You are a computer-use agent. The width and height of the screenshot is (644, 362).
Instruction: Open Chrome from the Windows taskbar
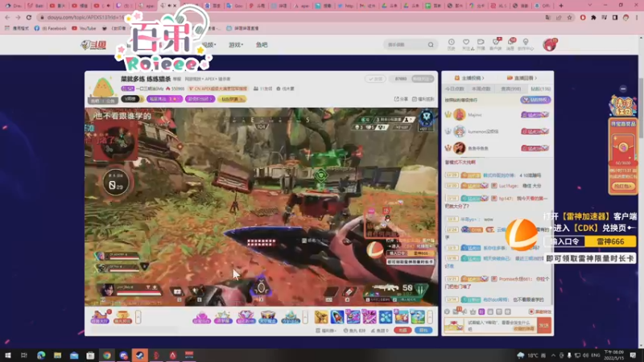click(107, 355)
